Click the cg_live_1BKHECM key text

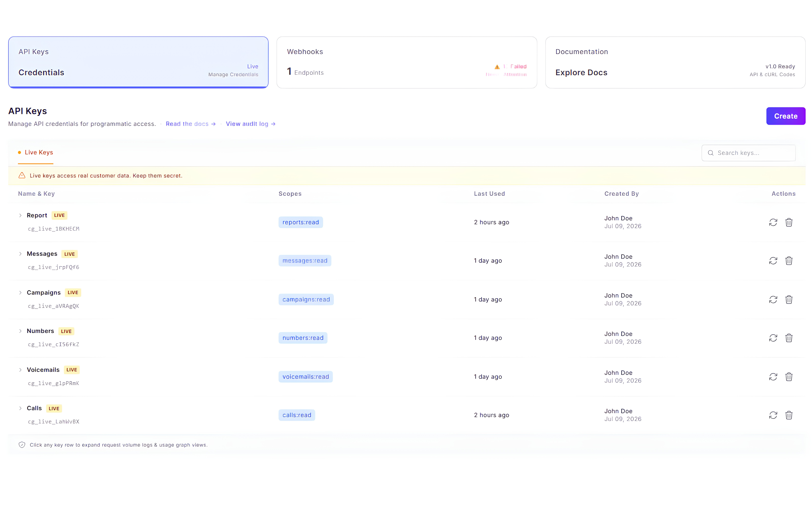[54, 229]
